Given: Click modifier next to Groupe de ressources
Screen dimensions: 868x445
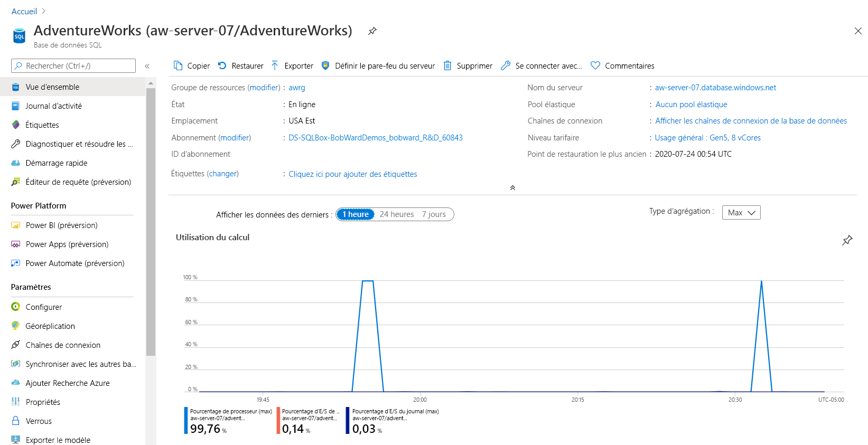Looking at the screenshot, I should click(264, 88).
